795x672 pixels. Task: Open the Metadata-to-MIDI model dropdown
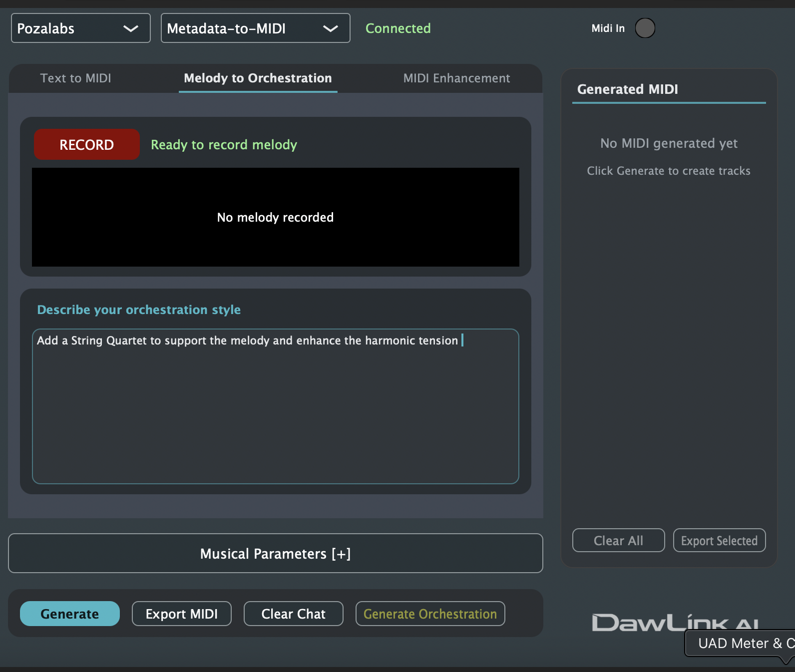[x=255, y=28]
